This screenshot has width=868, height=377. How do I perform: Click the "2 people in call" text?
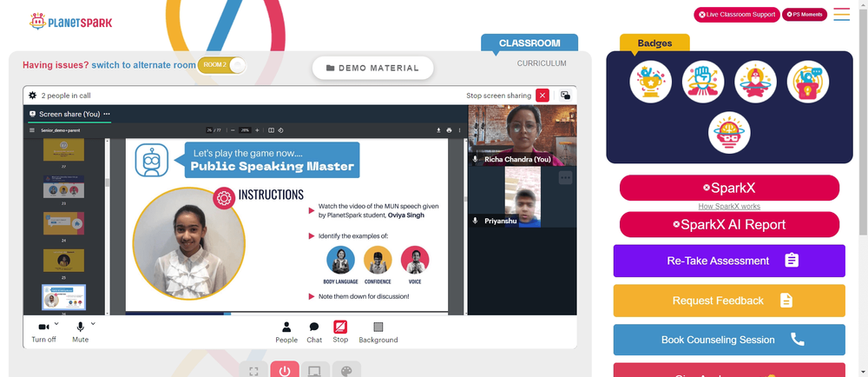click(66, 96)
